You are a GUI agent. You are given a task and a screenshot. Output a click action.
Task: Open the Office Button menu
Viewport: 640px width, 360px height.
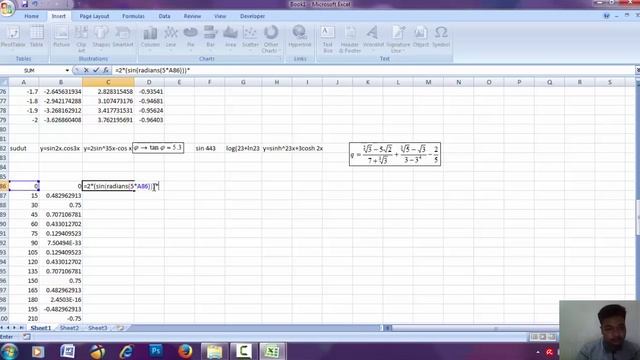7,8
